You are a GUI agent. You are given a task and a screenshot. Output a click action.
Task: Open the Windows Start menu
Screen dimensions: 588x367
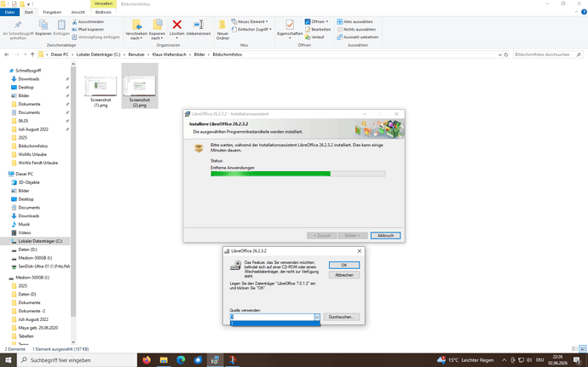point(9,360)
